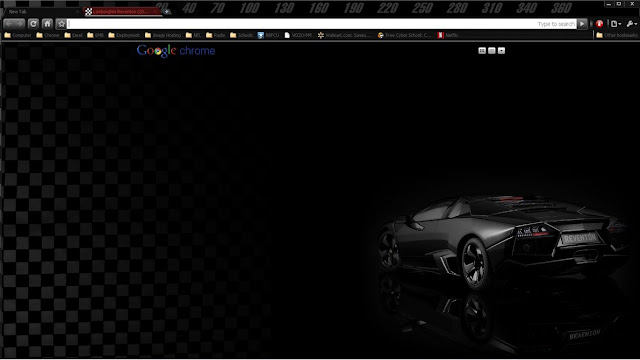Viewport: 640px width, 360px height.
Task: Open the WZZO-FM bookmark
Action: tap(298, 36)
